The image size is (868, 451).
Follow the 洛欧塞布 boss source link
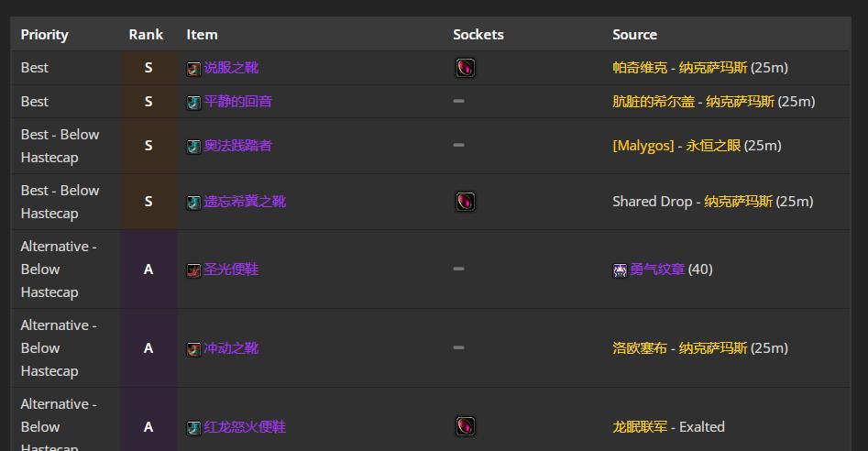640,348
